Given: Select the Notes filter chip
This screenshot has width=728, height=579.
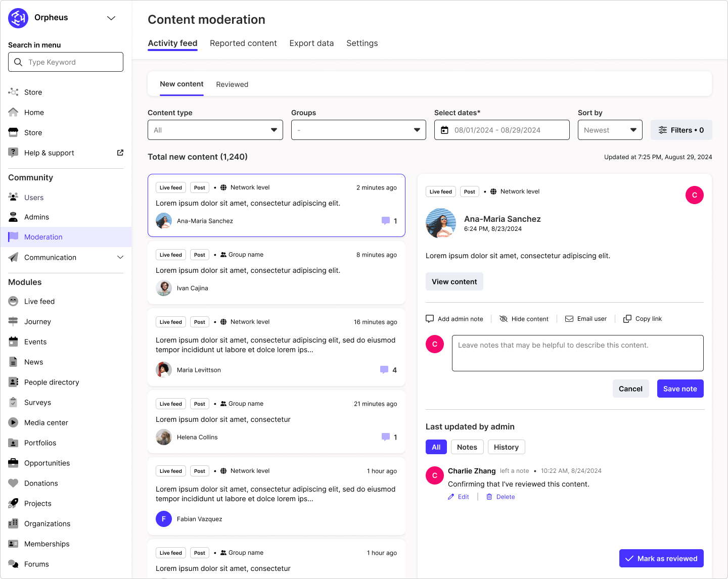Looking at the screenshot, I should click(467, 447).
